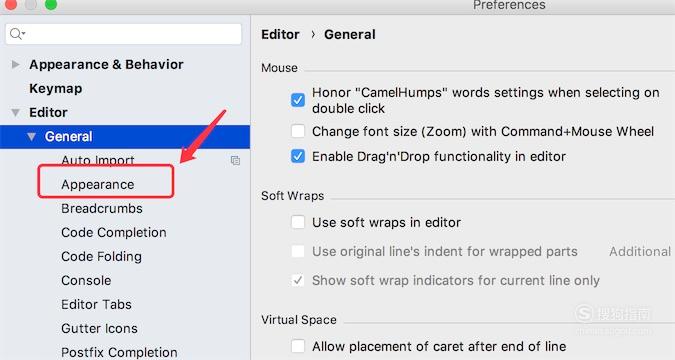Select the Console settings entry
Screen dimensions: 675x360
(86, 280)
